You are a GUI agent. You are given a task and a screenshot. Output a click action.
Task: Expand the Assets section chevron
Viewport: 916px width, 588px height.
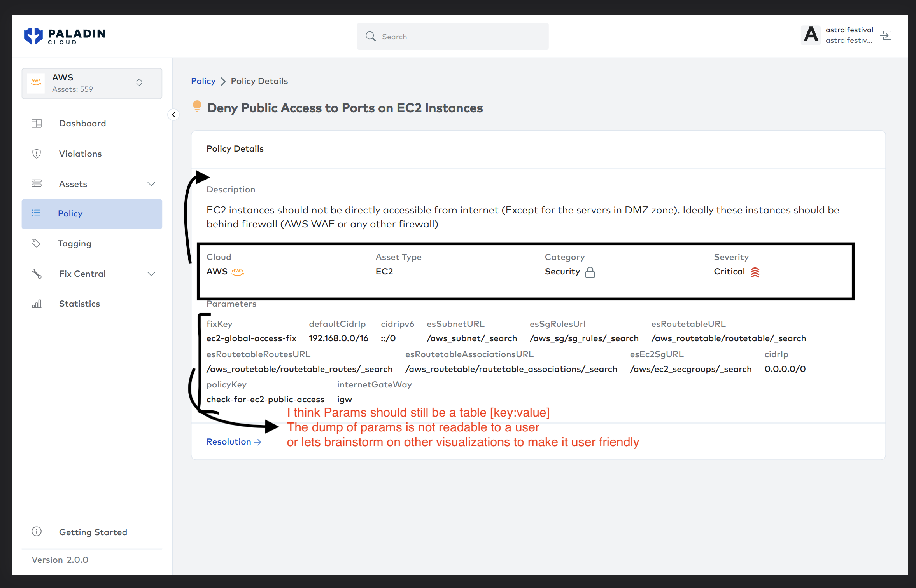151,184
